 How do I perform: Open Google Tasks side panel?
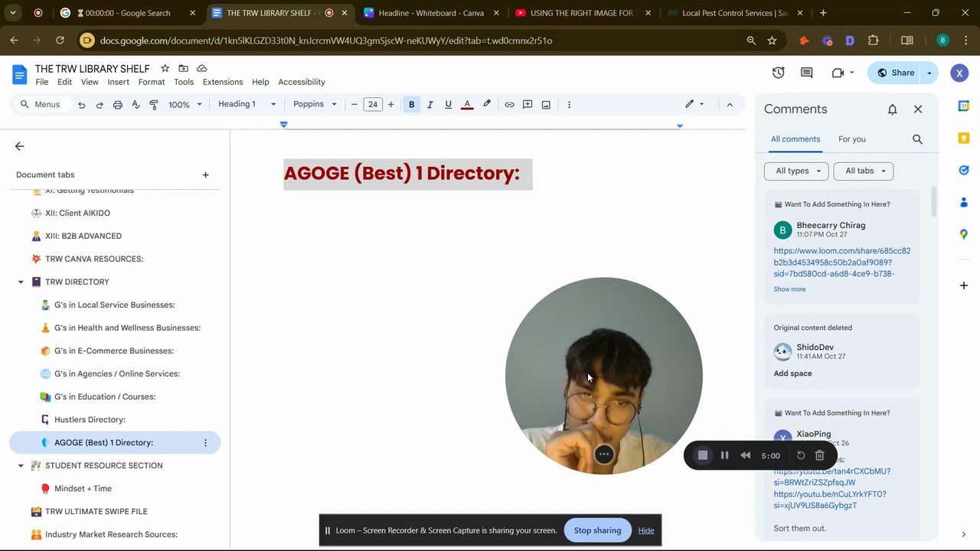tap(964, 171)
